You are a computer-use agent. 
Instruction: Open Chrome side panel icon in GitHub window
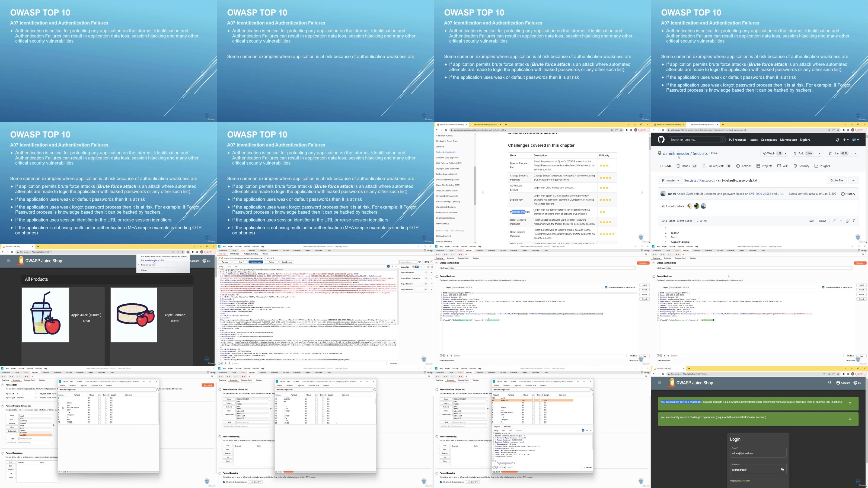848,130
